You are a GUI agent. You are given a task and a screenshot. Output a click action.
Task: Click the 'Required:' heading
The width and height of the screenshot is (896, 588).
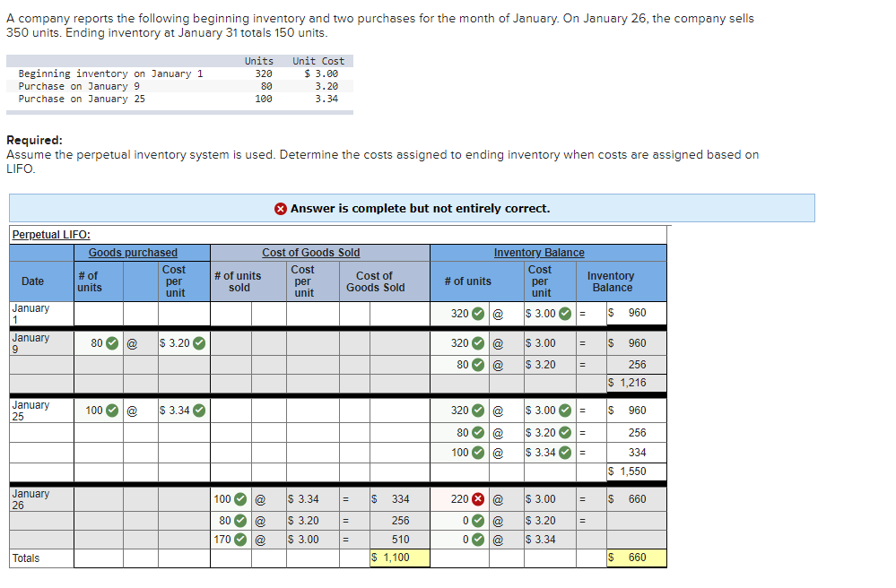pos(34,141)
